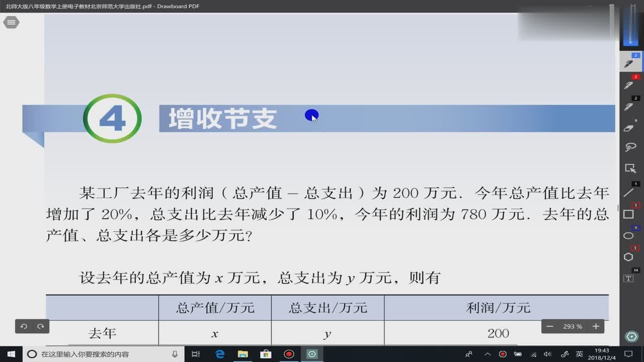Open the People icon in system tray
Screen dimensions: 644x362
469,354
